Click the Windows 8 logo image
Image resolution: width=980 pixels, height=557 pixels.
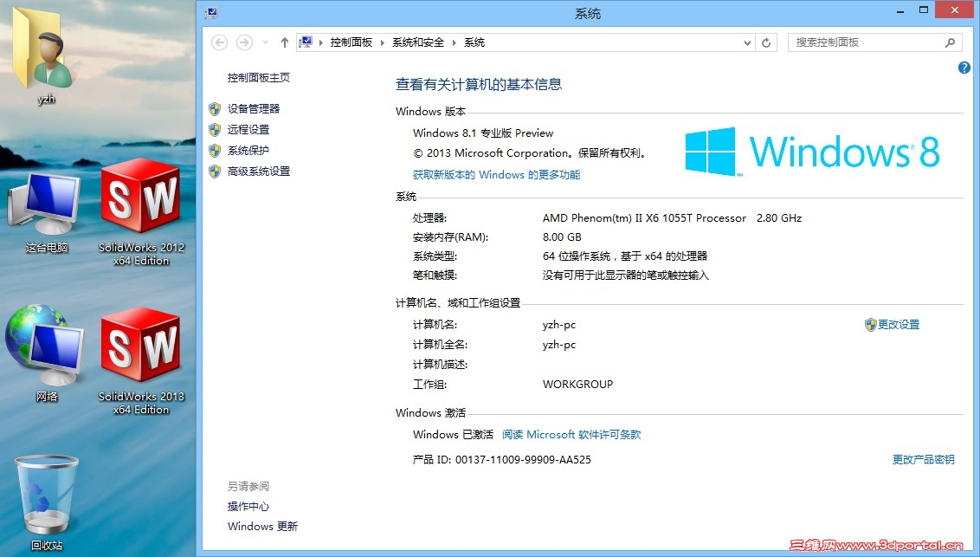tap(812, 152)
